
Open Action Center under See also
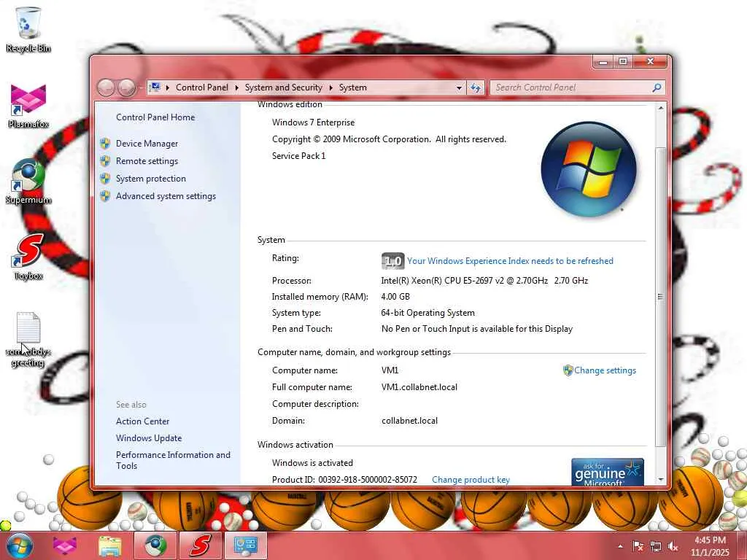142,421
